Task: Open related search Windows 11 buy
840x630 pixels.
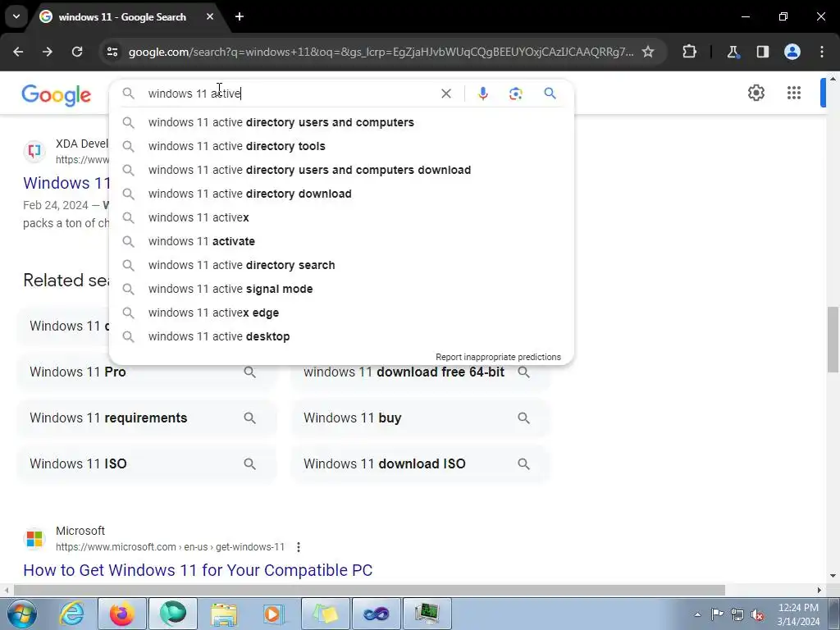Action: click(420, 418)
